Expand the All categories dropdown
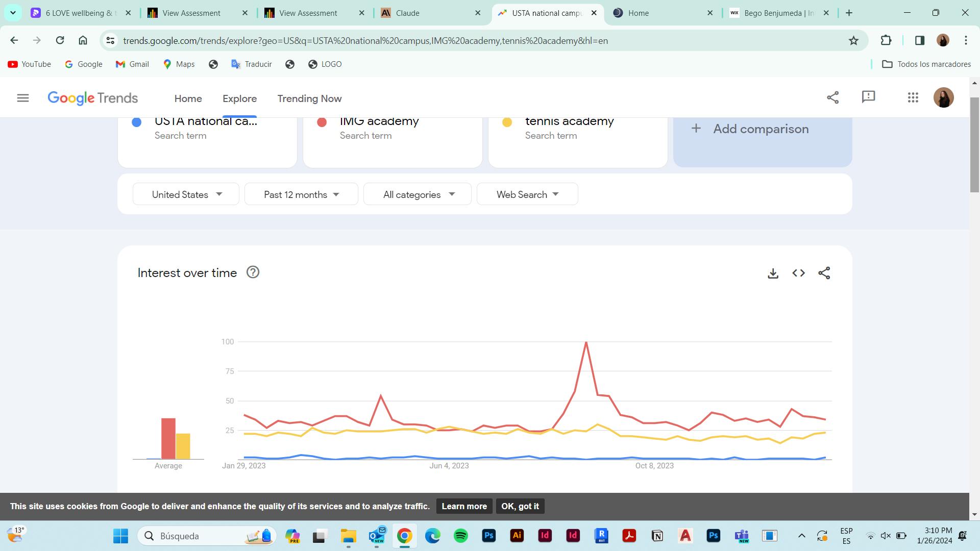980x551 pixels. tap(418, 194)
